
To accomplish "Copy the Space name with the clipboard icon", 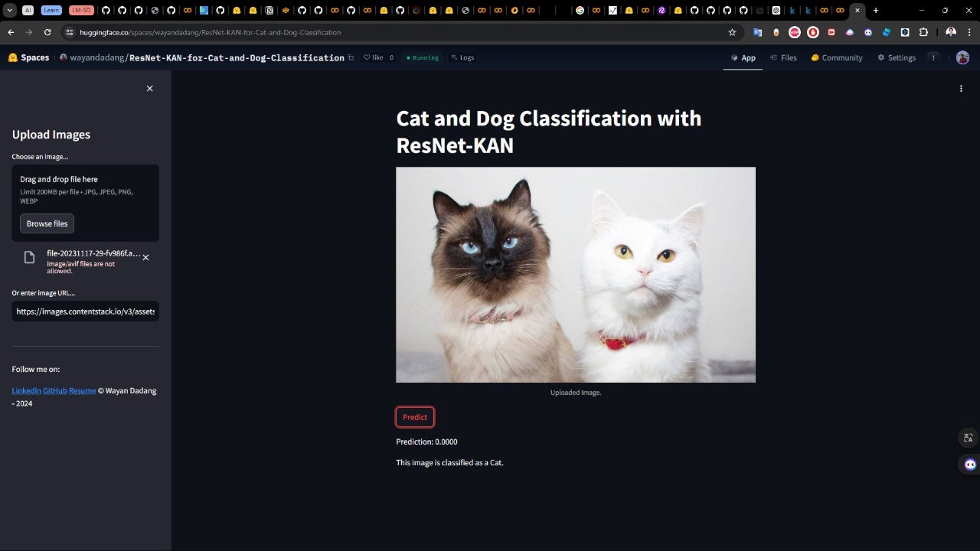I will (350, 57).
